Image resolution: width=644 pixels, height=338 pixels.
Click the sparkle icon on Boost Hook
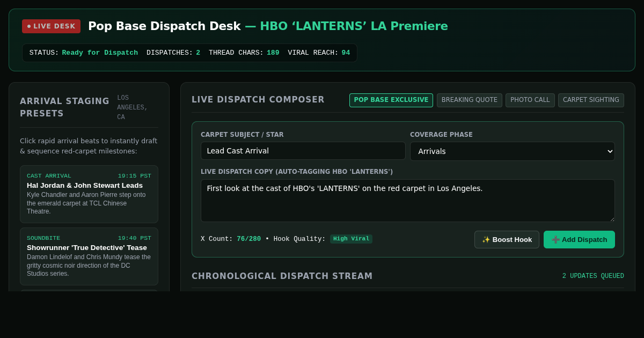pos(486,240)
